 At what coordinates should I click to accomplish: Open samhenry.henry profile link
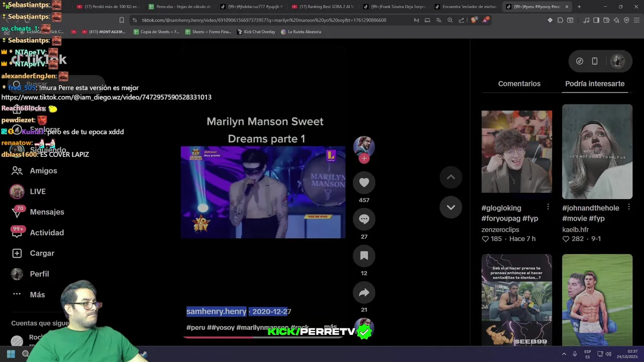pos(216,311)
